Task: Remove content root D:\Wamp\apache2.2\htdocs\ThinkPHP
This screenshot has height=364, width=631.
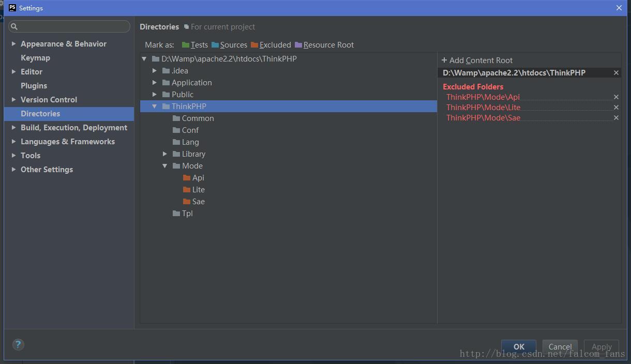Action: pyautogui.click(x=616, y=73)
